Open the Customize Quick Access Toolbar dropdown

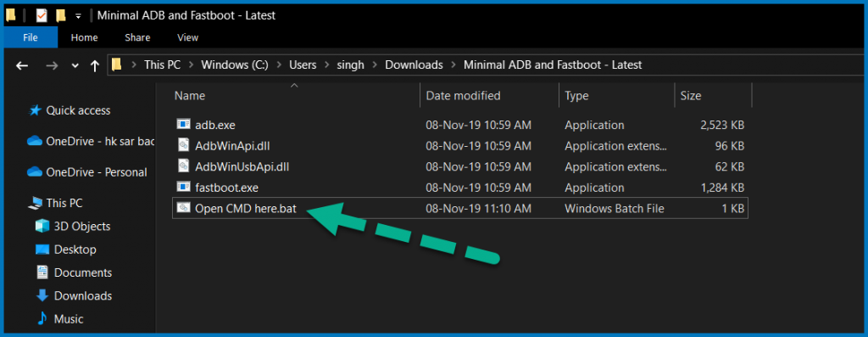pos(78,16)
